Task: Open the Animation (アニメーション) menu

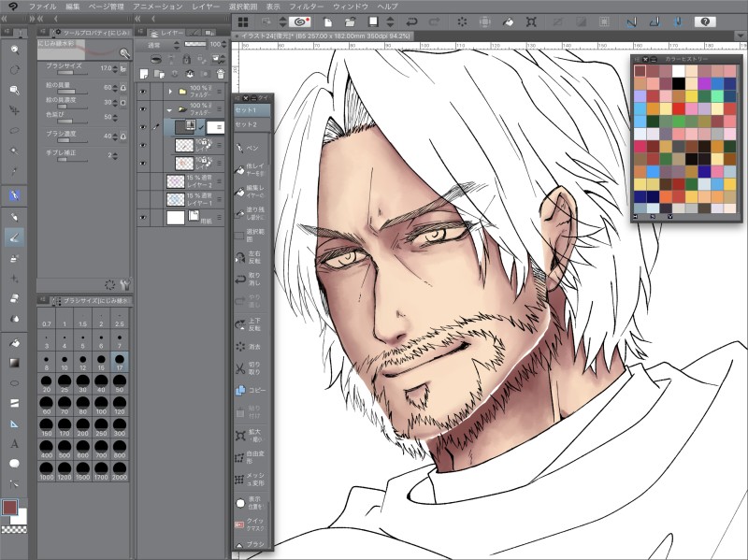Action: 159,6
